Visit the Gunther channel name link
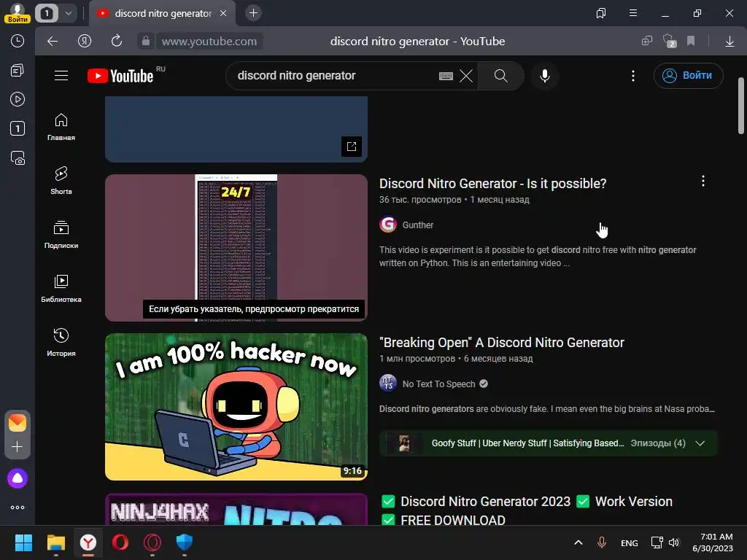Image resolution: width=747 pixels, height=560 pixels. 418,225
